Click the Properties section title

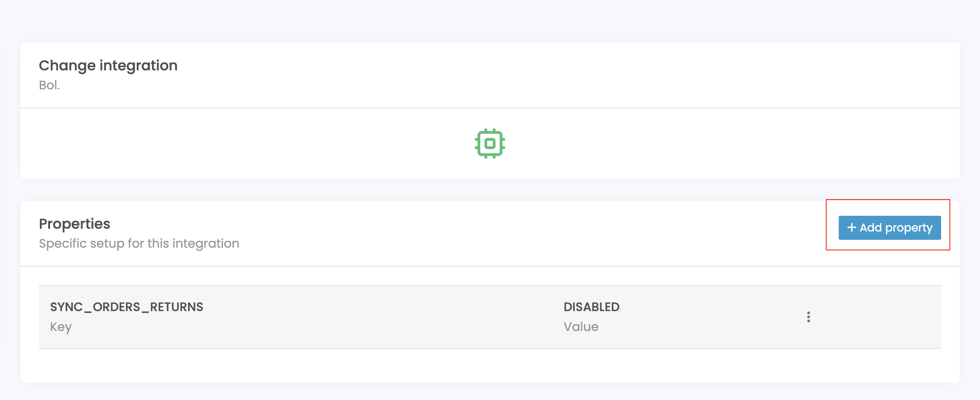click(x=75, y=224)
